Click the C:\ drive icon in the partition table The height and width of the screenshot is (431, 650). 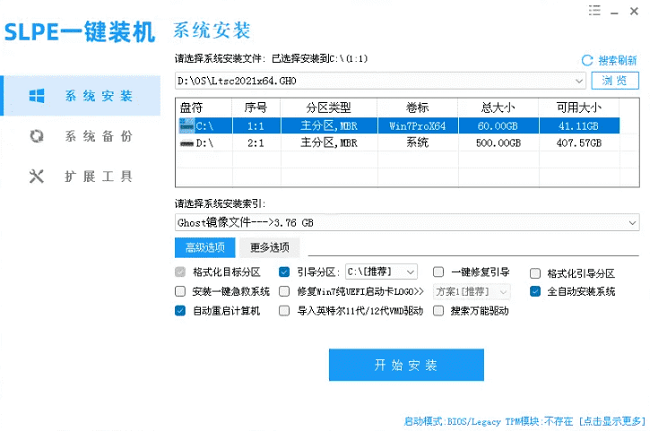pyautogui.click(x=187, y=126)
